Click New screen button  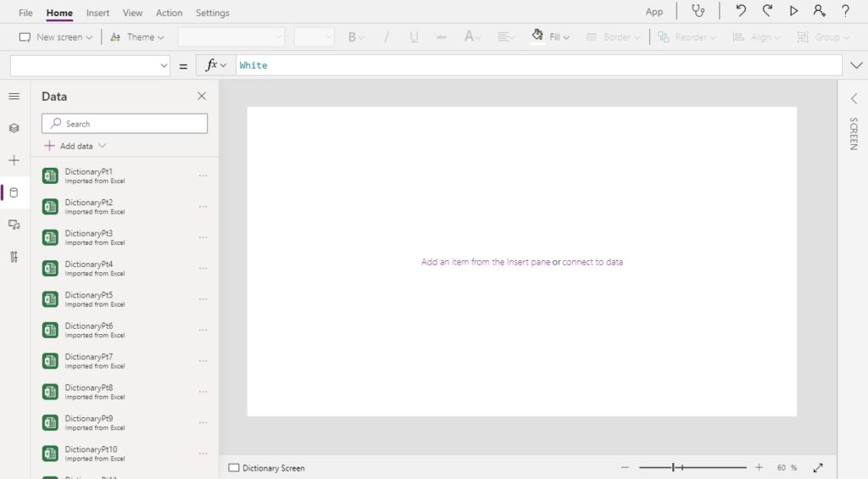click(x=55, y=37)
